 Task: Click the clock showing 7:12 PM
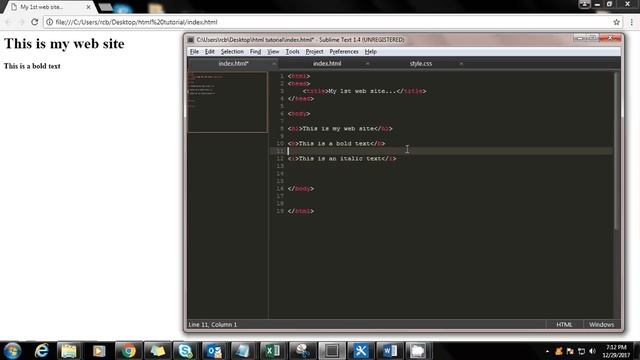pyautogui.click(x=616, y=347)
